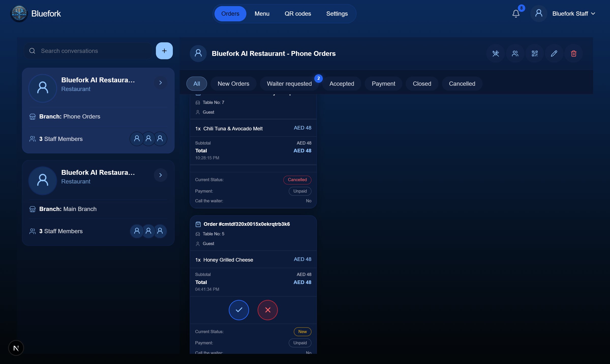Click staff avatars group in Main Branch card
The width and height of the screenshot is (610, 364).
(x=148, y=231)
